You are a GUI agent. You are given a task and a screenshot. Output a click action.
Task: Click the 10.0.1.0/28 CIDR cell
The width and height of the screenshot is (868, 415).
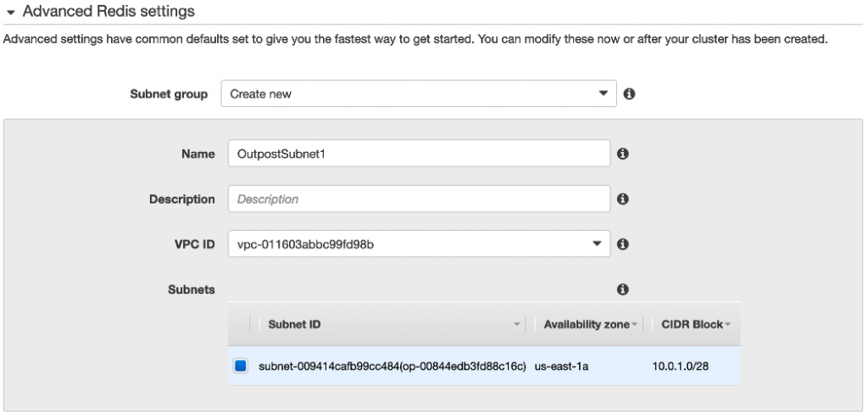681,367
